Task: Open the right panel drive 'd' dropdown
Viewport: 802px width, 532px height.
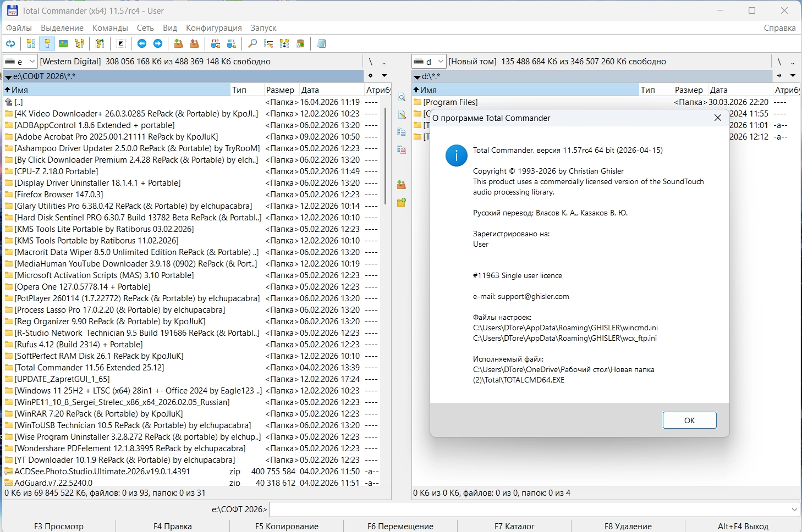Action: point(441,62)
